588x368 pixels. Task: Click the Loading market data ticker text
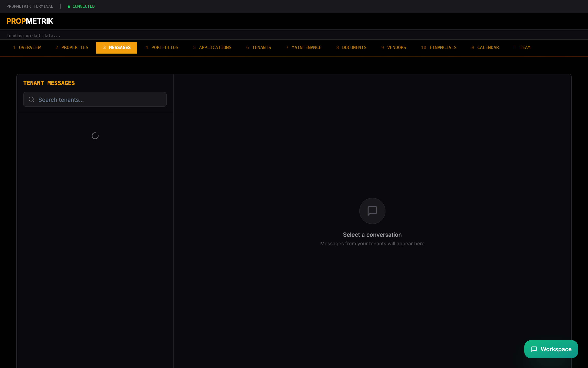pyautogui.click(x=33, y=36)
